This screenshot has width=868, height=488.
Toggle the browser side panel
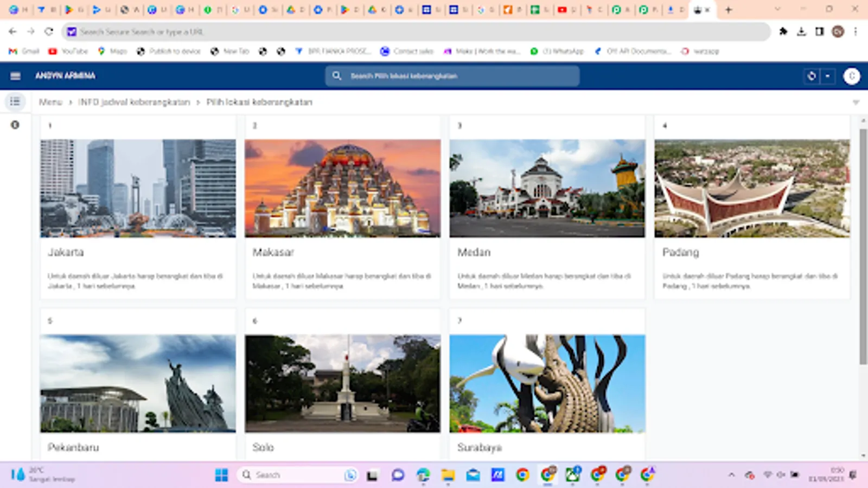tap(819, 31)
